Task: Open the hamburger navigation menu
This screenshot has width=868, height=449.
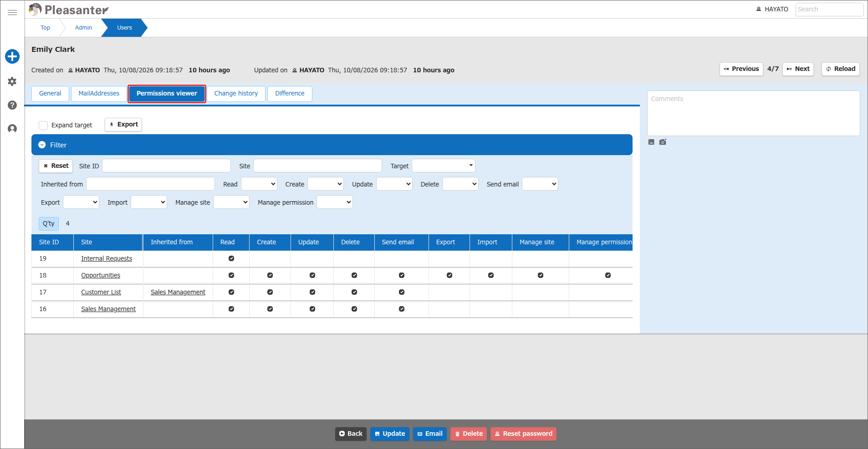Action: [12, 12]
